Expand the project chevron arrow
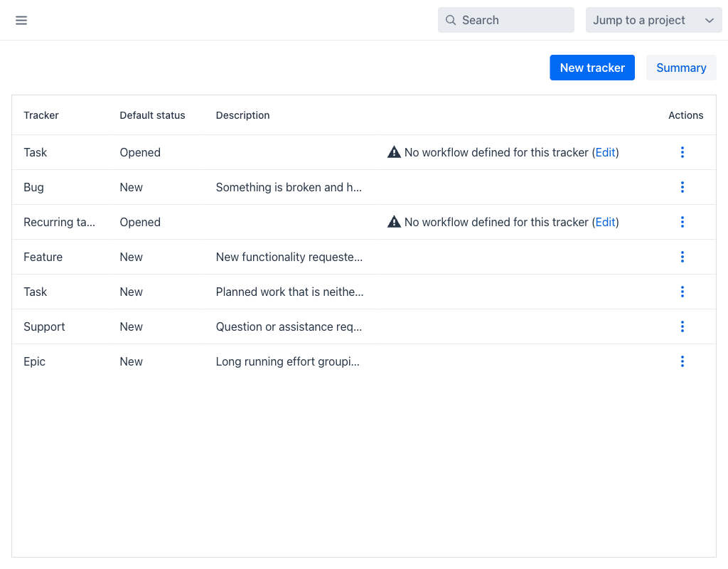Viewport: 728px width, 569px height. (709, 21)
